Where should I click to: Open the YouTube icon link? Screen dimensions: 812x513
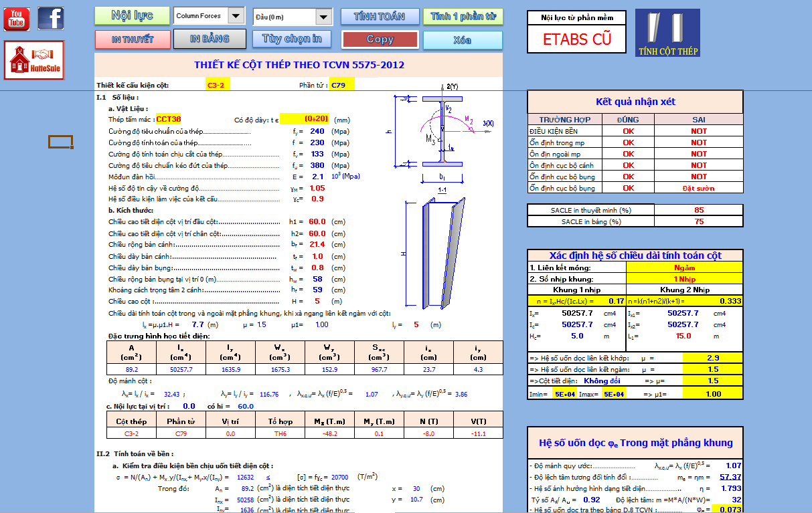click(x=17, y=19)
